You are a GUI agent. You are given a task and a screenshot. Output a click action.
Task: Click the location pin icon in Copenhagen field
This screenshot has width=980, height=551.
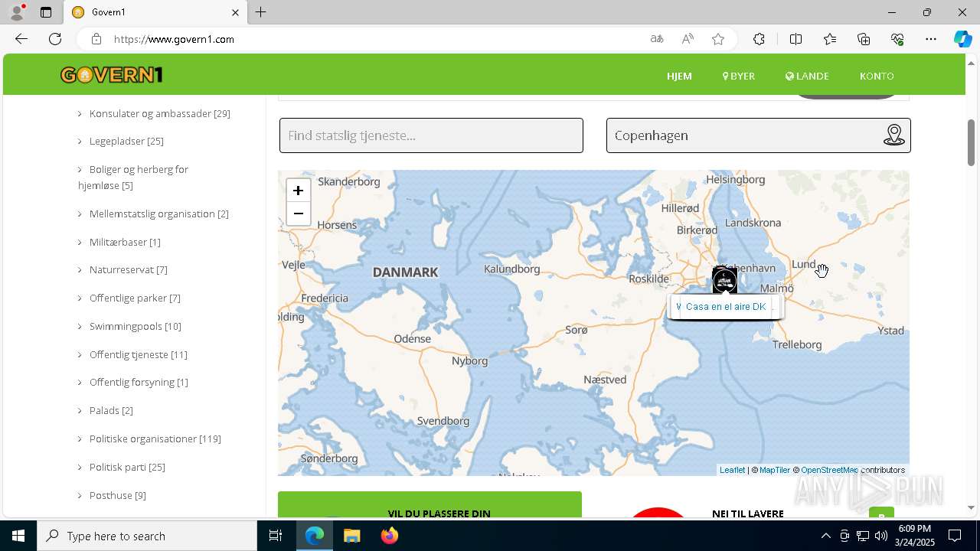pos(893,135)
